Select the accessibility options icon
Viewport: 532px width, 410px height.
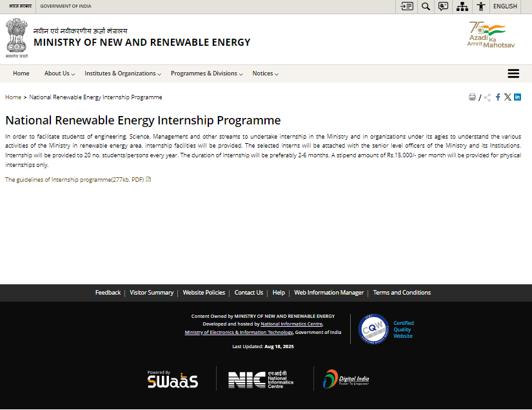tap(481, 6)
